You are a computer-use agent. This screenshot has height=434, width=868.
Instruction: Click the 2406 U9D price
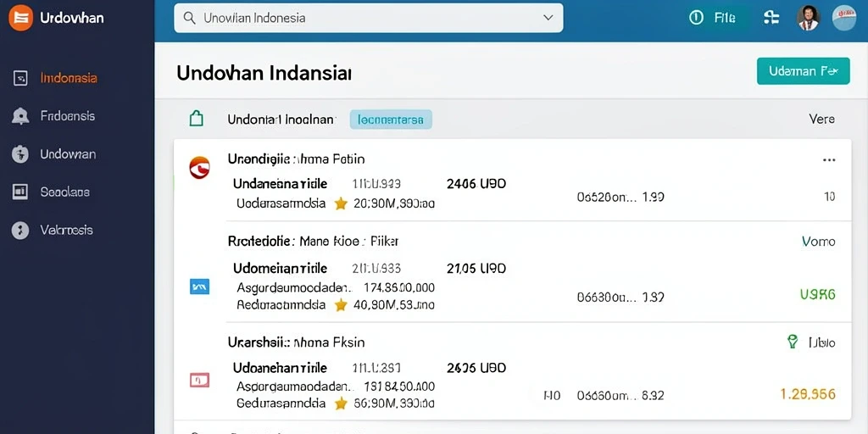point(476,184)
